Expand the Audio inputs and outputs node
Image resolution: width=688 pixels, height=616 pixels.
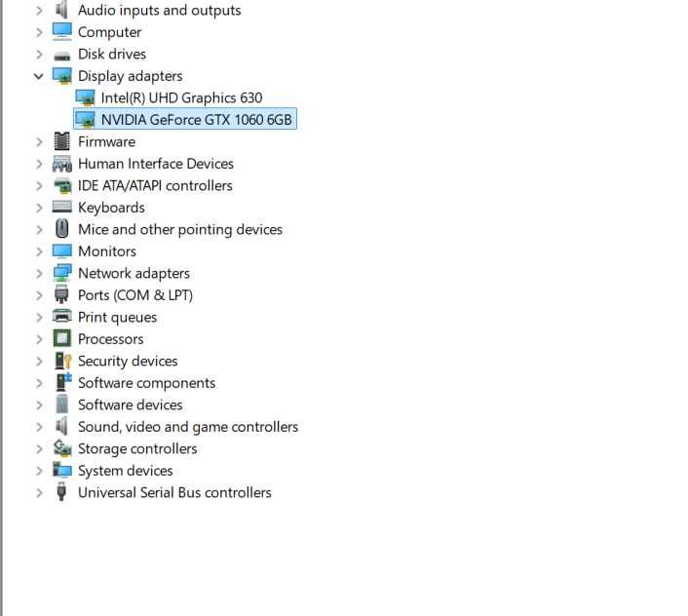(x=39, y=10)
